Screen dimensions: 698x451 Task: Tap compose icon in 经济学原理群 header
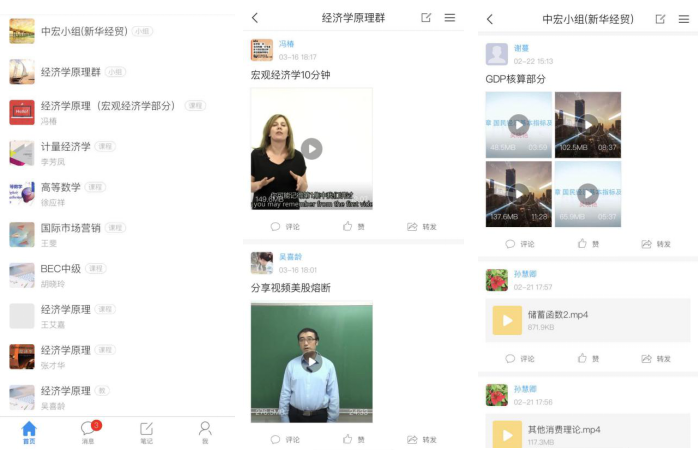(427, 18)
